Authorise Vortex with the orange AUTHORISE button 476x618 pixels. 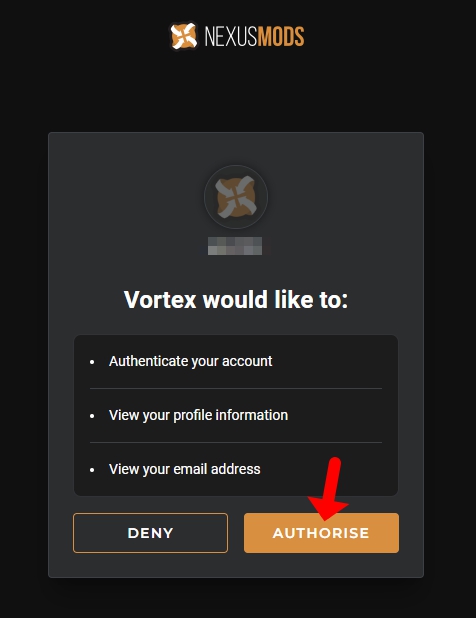[321, 533]
